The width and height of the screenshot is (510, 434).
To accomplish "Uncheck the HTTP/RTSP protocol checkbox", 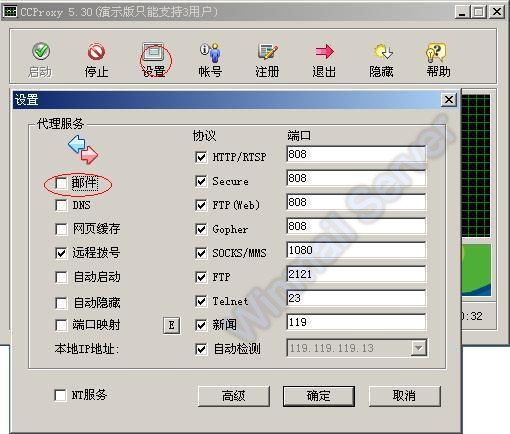I will (201, 157).
